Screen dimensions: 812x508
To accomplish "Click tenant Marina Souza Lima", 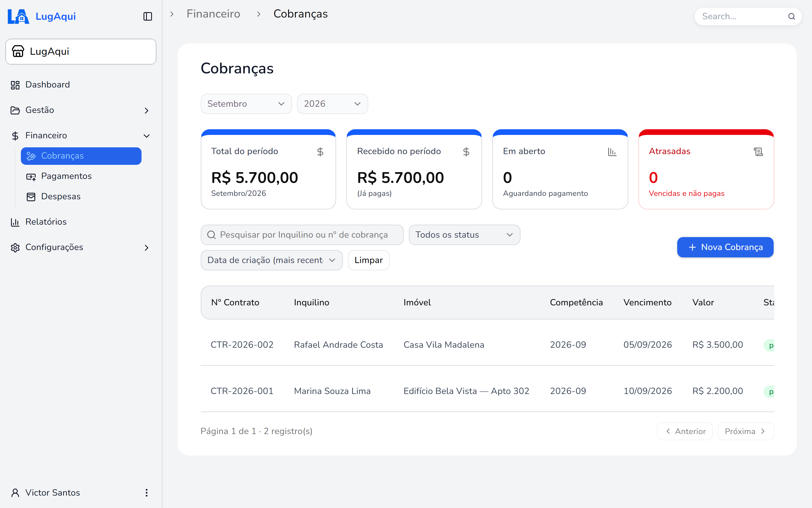I will pyautogui.click(x=332, y=391).
